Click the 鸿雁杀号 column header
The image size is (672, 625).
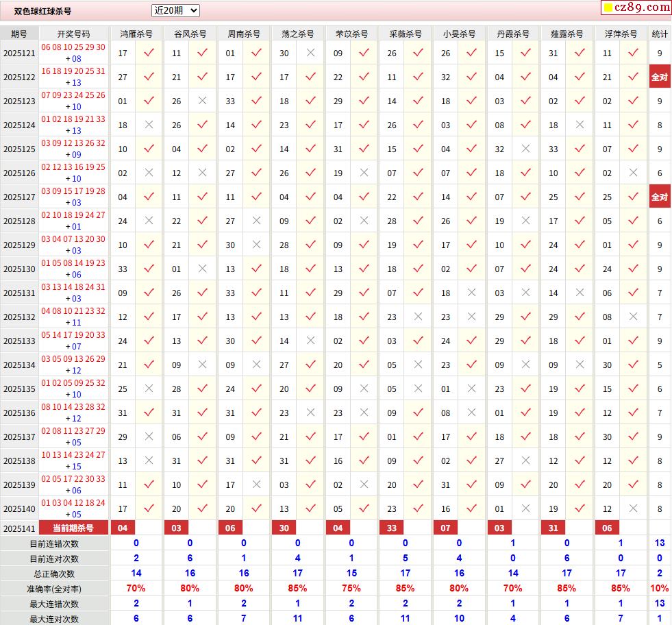coord(136,34)
